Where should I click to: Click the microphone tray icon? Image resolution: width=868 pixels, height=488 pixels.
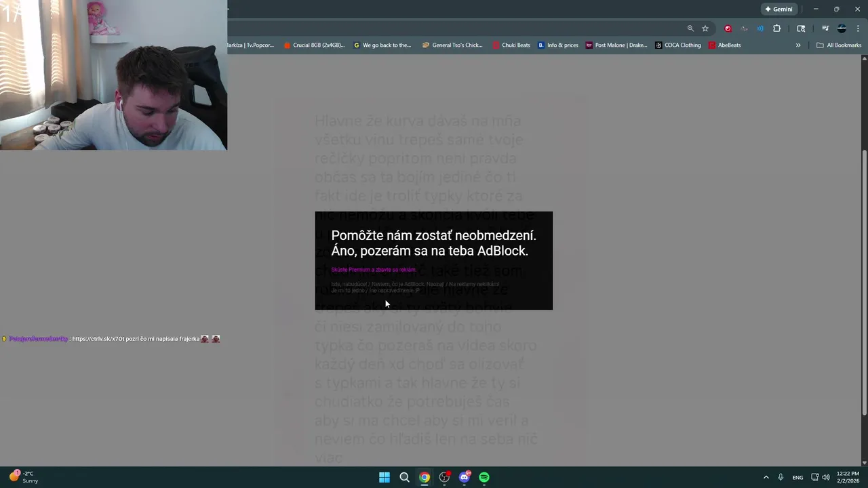point(781,477)
